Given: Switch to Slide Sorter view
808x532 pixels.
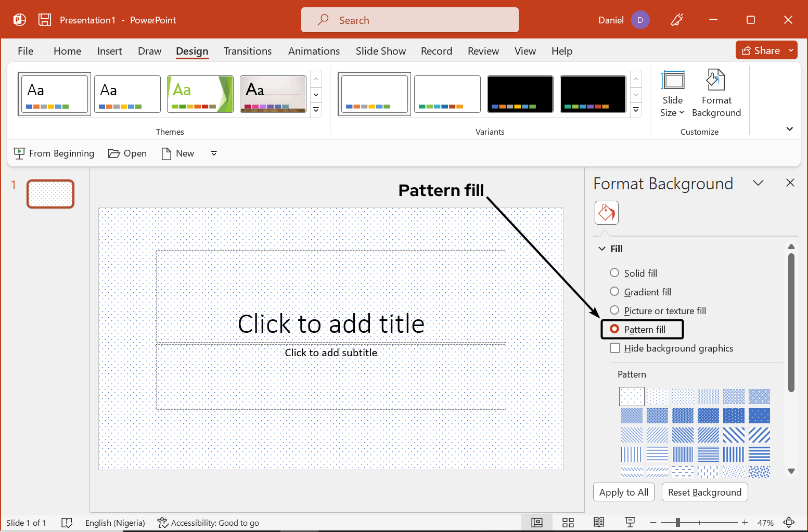Looking at the screenshot, I should [568, 522].
